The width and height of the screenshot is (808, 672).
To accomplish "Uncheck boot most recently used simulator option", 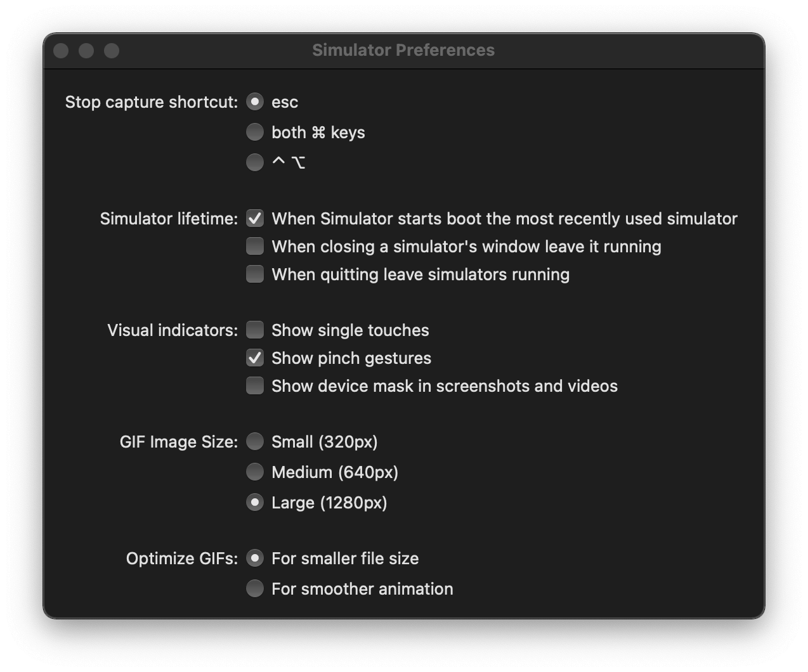I will pyautogui.click(x=254, y=218).
